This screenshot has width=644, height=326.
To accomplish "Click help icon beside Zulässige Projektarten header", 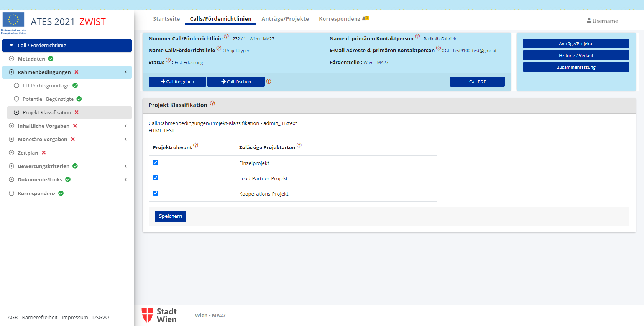I will coord(299,145).
